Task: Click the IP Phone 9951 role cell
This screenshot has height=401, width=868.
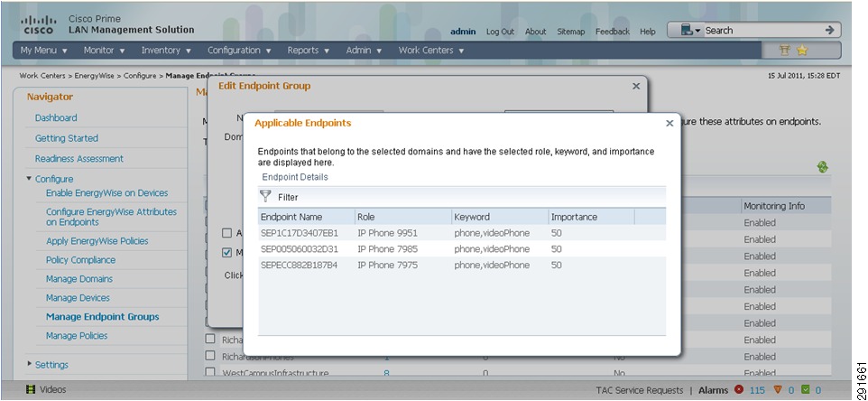Action: coord(387,233)
